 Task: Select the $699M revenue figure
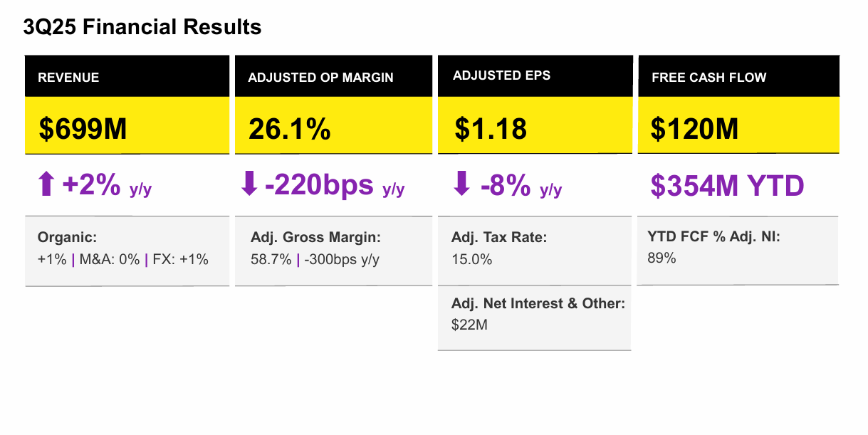pos(83,129)
